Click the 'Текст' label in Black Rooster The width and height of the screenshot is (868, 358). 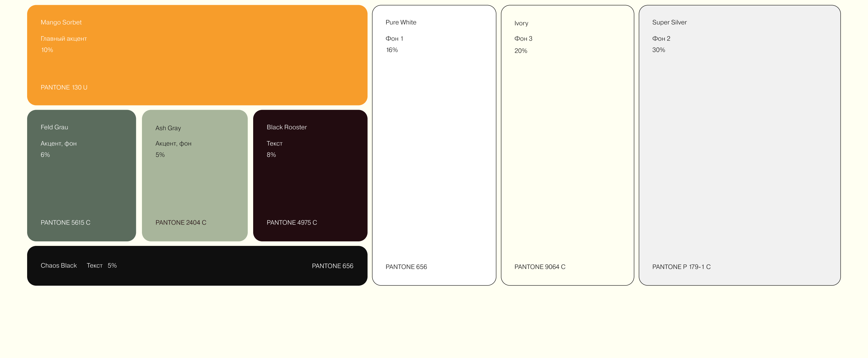[274, 143]
